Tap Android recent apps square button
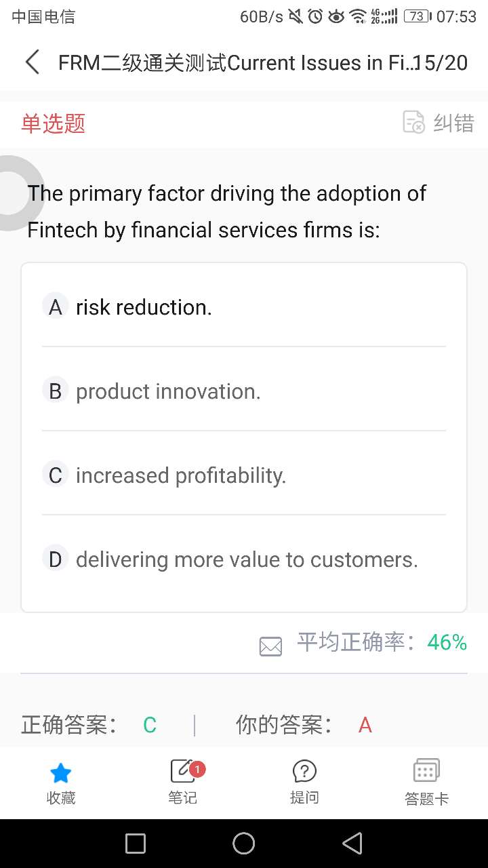This screenshot has height=868, width=488. click(x=136, y=844)
